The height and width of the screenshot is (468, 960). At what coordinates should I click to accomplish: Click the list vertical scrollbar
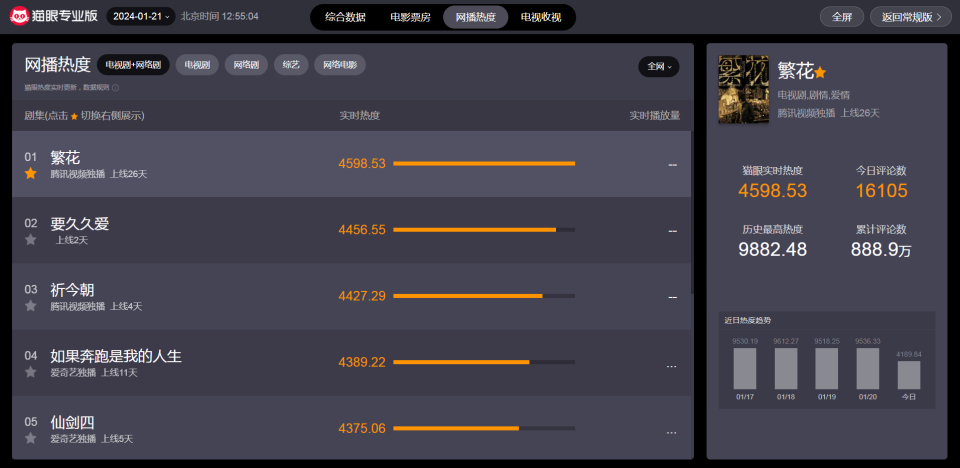(692, 211)
